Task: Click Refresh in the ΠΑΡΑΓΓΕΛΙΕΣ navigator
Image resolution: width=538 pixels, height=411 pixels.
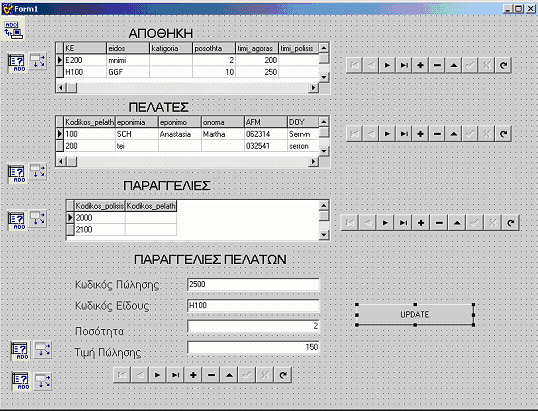Action: pyautogui.click(x=511, y=223)
